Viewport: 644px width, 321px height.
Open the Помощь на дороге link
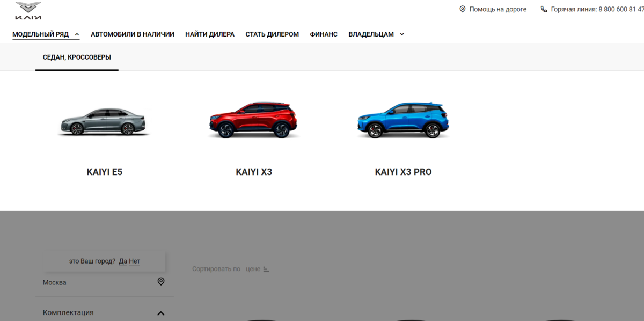tap(497, 9)
